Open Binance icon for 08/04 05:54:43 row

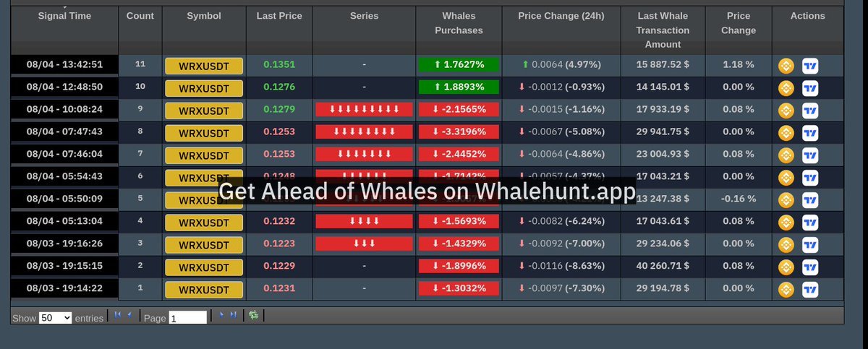pos(786,178)
